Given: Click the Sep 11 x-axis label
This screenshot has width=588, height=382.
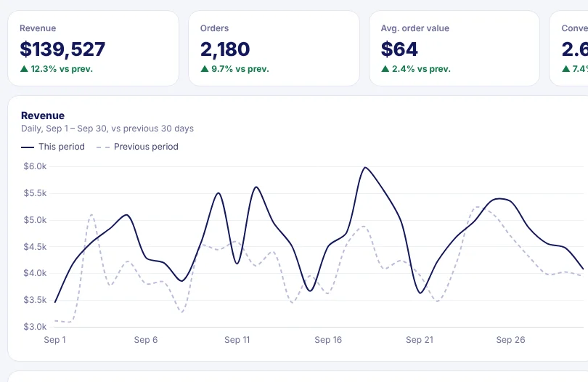Looking at the screenshot, I should tap(237, 340).
